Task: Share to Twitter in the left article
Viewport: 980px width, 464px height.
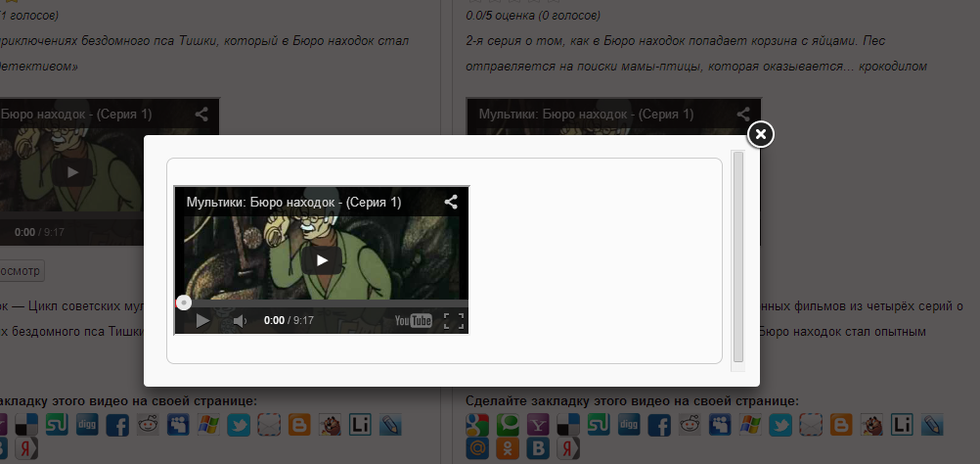Action: 239,425
